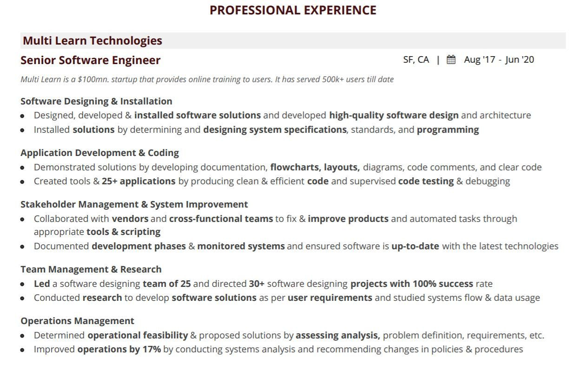
Task: Click the bold text 'designing system specifications'
Action: point(275,130)
